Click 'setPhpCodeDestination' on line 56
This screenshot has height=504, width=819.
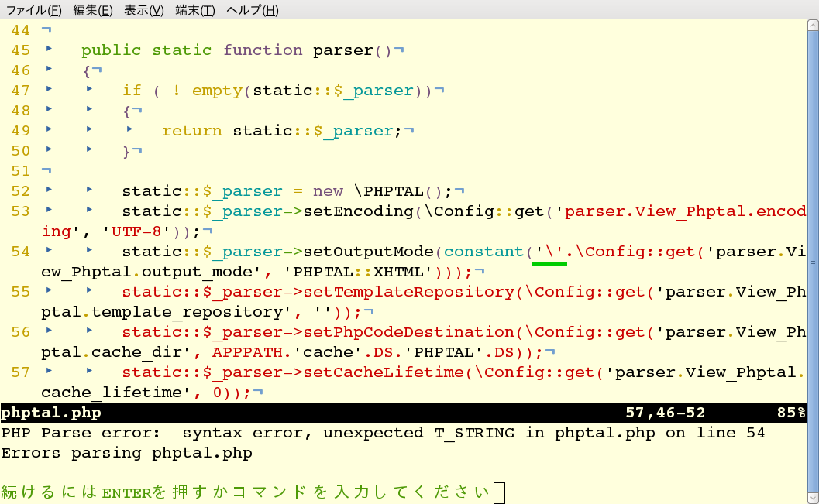[408, 332]
